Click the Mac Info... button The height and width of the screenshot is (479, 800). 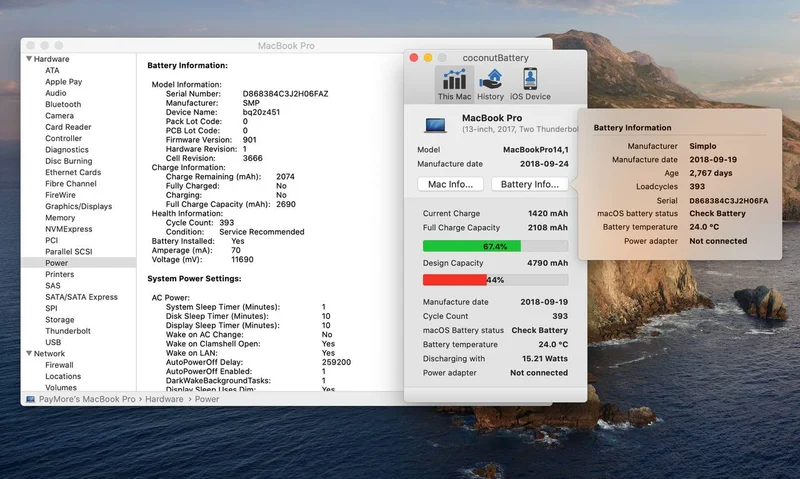pos(450,184)
